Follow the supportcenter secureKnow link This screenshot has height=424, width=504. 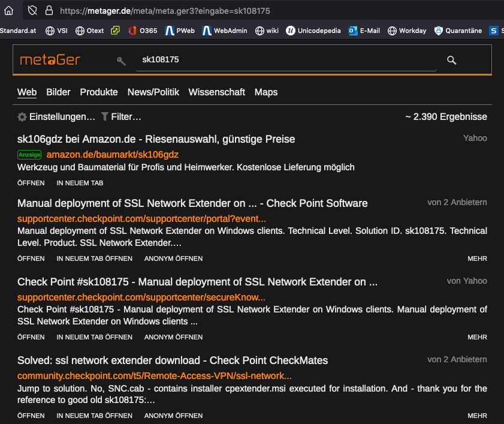click(141, 297)
